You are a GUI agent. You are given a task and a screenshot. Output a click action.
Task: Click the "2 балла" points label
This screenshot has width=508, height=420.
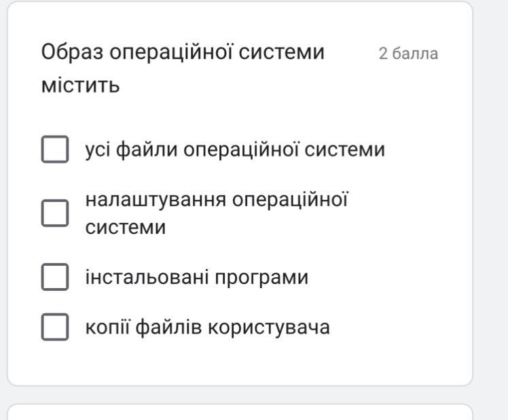(408, 54)
